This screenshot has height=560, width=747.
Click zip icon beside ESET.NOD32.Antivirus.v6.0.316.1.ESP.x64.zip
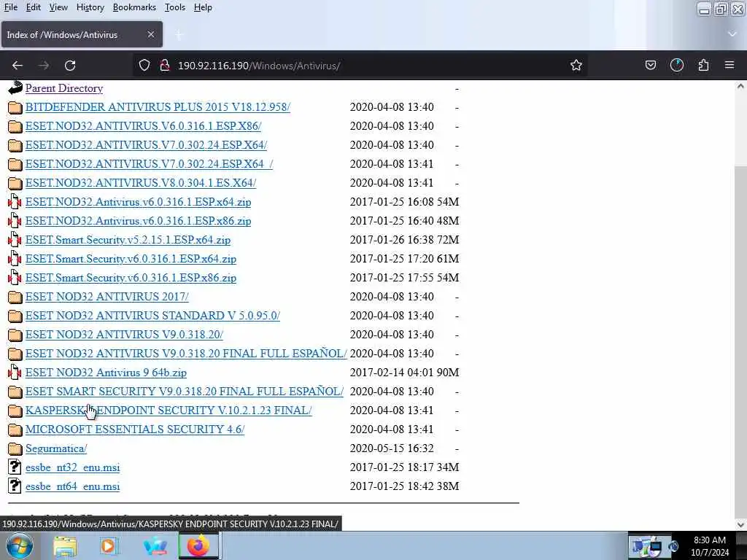15,202
